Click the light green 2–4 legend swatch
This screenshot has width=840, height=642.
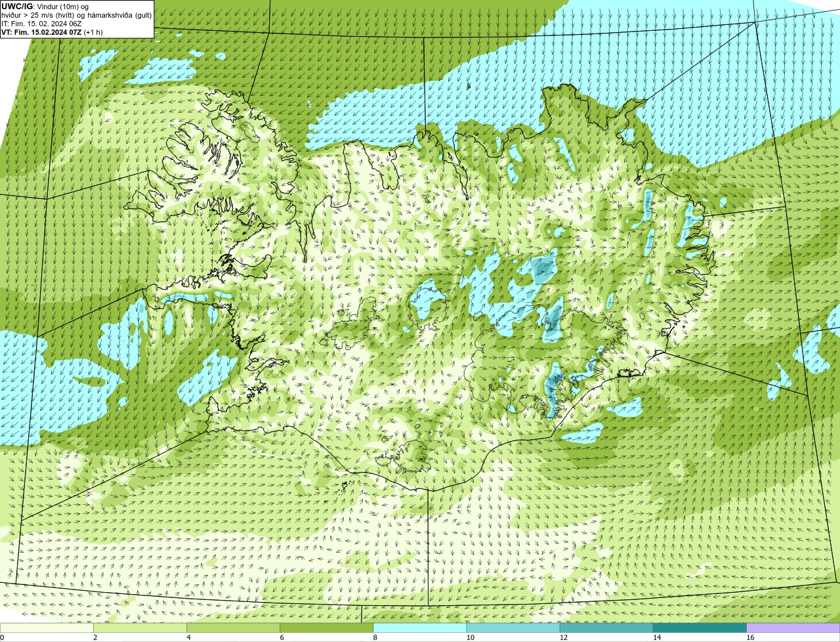(x=140, y=628)
